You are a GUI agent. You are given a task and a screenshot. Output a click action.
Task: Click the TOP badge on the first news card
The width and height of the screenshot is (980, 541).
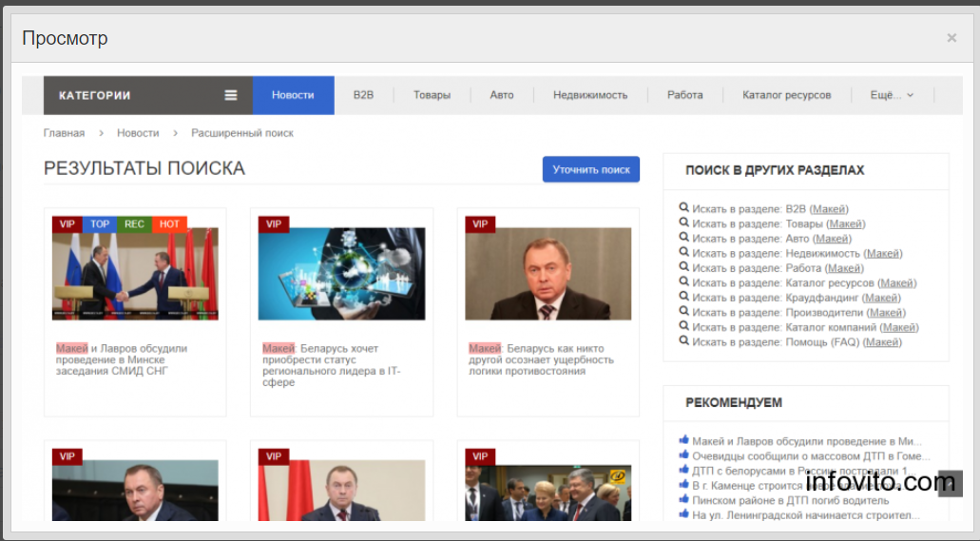pyautogui.click(x=100, y=223)
